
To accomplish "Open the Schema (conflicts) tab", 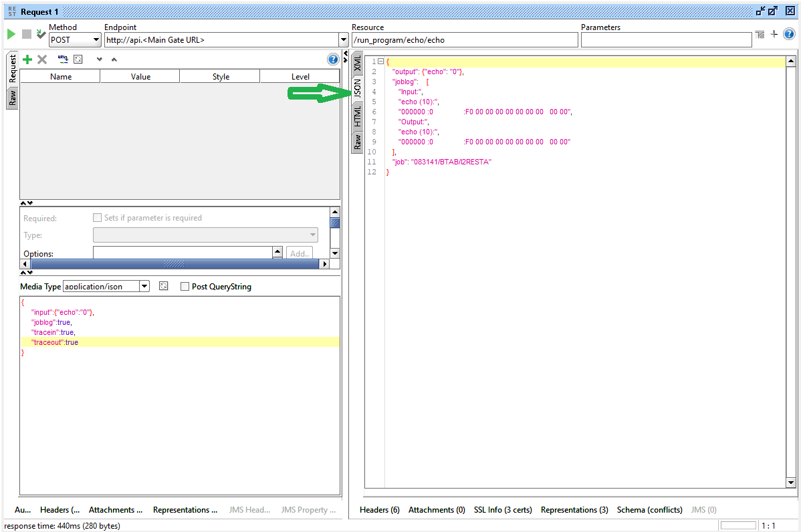I will tap(650, 509).
